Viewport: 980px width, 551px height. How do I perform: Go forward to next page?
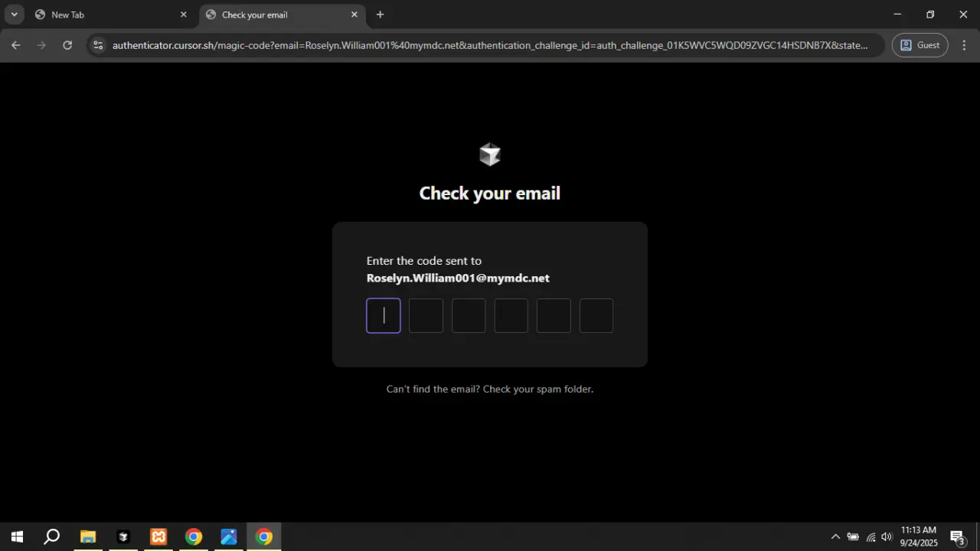pyautogui.click(x=41, y=45)
